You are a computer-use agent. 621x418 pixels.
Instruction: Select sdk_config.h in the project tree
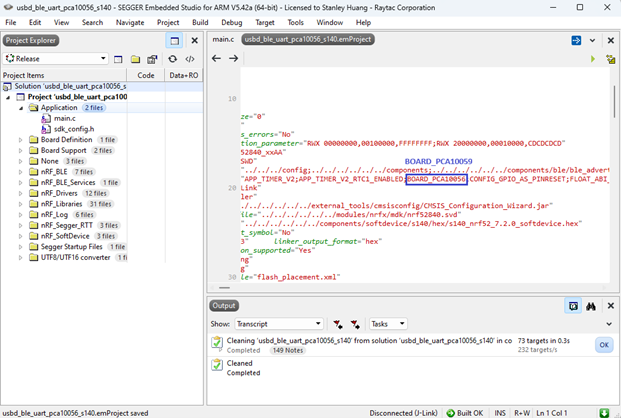(x=73, y=129)
